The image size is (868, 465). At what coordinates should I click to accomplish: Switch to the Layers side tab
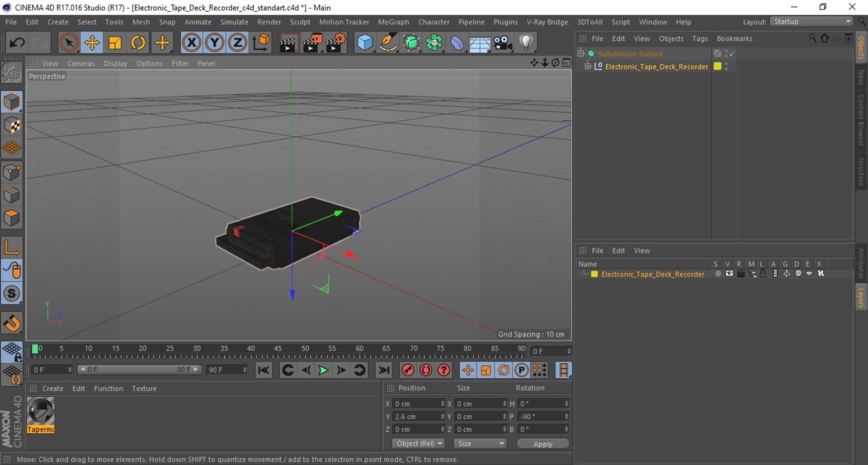coord(861,298)
